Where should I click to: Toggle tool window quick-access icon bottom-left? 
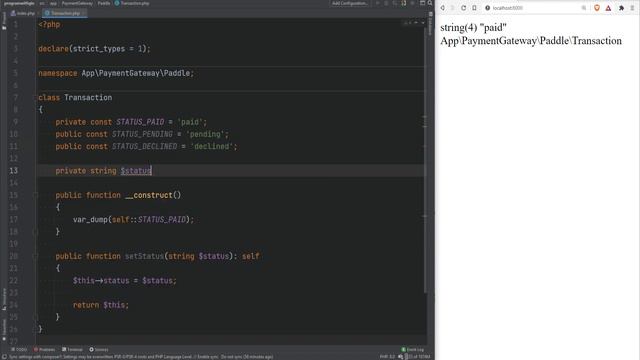pyautogui.click(x=4, y=357)
